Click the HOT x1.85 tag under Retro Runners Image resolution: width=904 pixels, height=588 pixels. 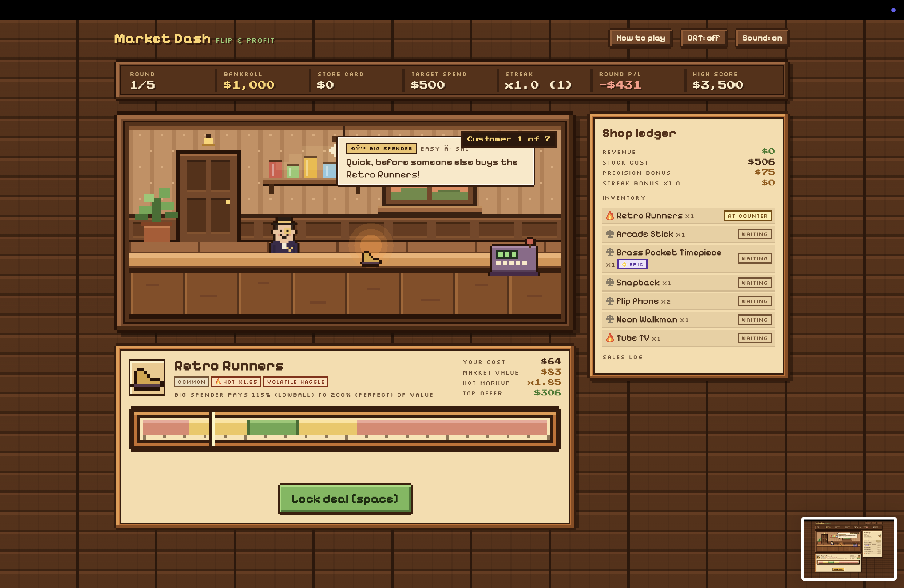click(236, 382)
